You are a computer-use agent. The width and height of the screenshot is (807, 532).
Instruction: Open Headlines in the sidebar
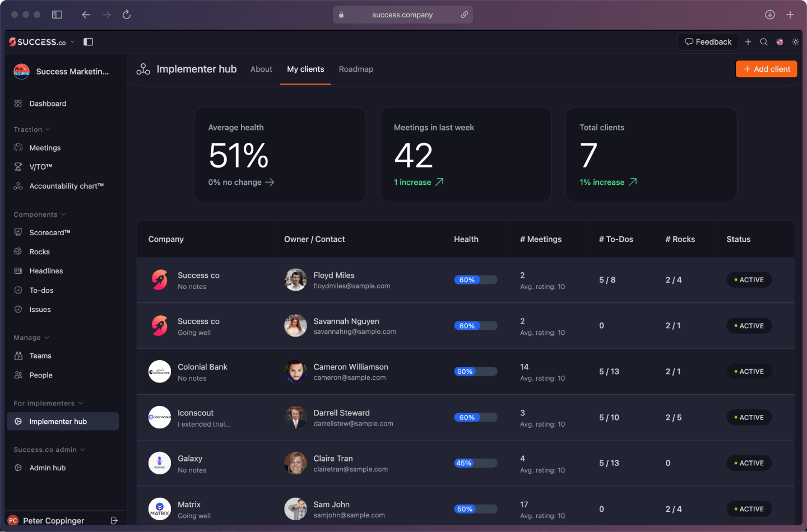[46, 271]
